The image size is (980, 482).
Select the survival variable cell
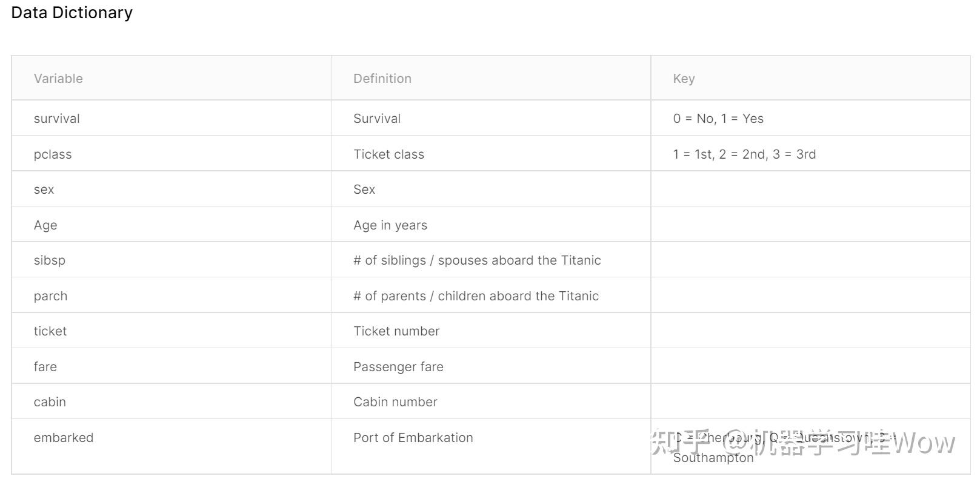(x=56, y=119)
